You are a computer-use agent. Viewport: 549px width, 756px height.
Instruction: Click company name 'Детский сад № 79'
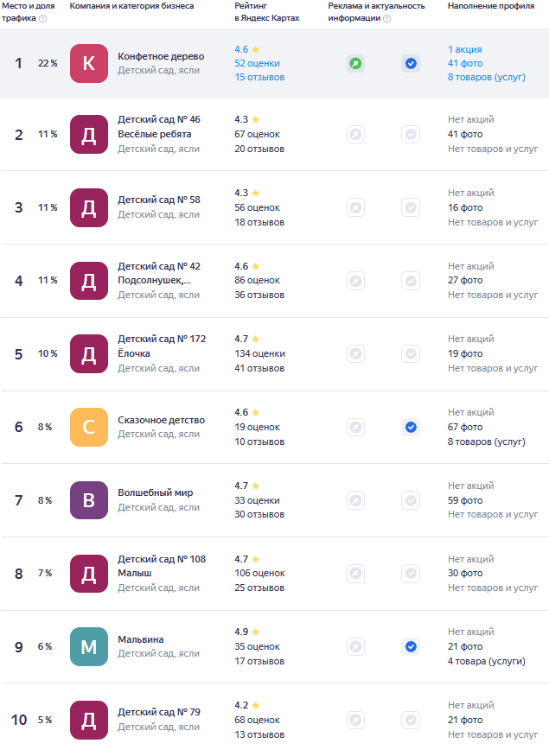click(x=159, y=712)
